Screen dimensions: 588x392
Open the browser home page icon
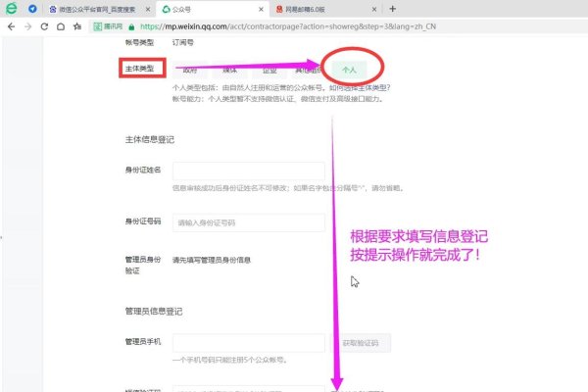tap(61, 26)
